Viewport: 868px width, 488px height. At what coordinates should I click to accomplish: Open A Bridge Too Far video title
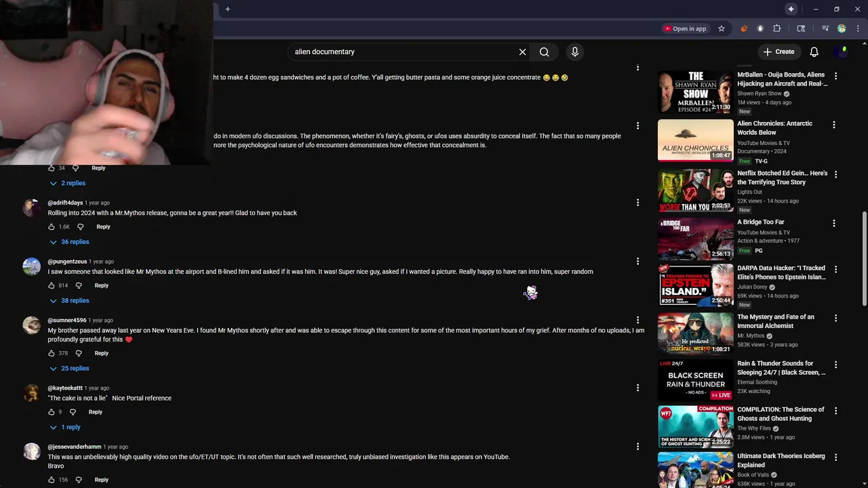(761, 222)
